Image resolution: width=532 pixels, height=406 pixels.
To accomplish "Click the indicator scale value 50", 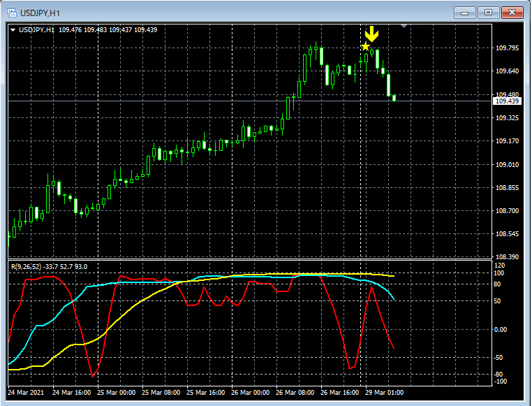I will [497, 301].
